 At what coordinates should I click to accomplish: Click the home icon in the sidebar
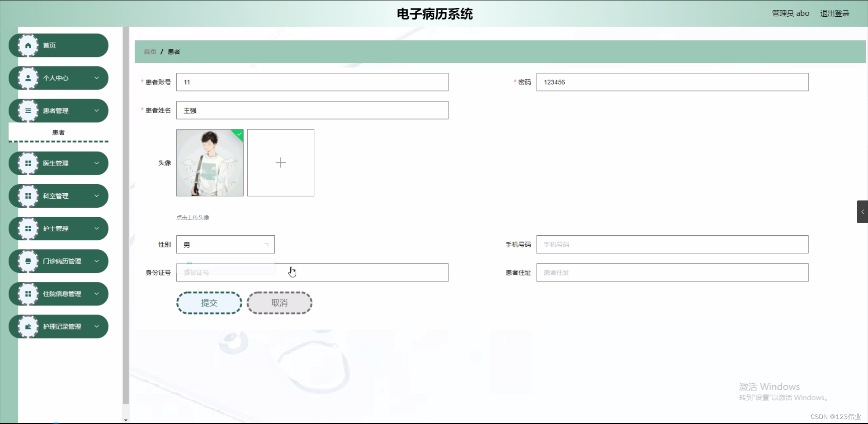tap(28, 45)
